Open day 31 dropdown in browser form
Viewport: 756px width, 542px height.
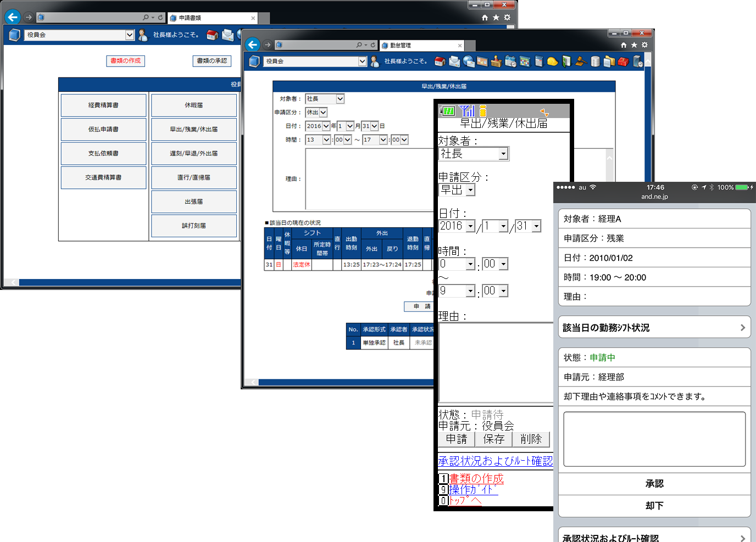pyautogui.click(x=370, y=126)
